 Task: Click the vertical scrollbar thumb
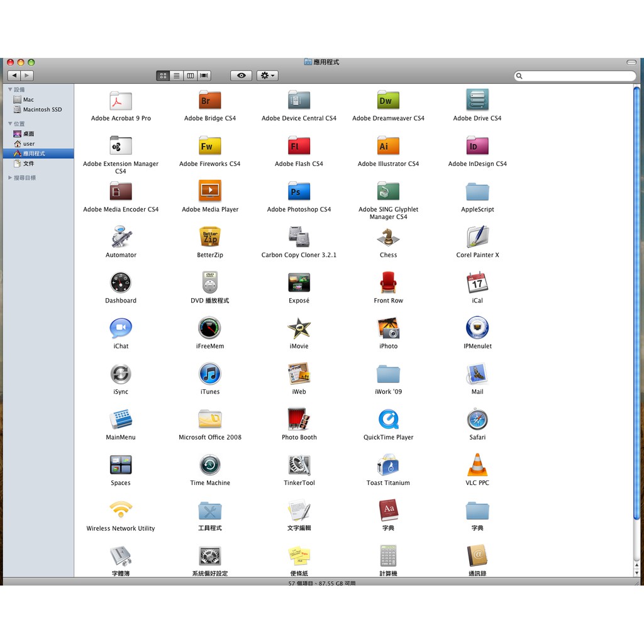point(636,303)
